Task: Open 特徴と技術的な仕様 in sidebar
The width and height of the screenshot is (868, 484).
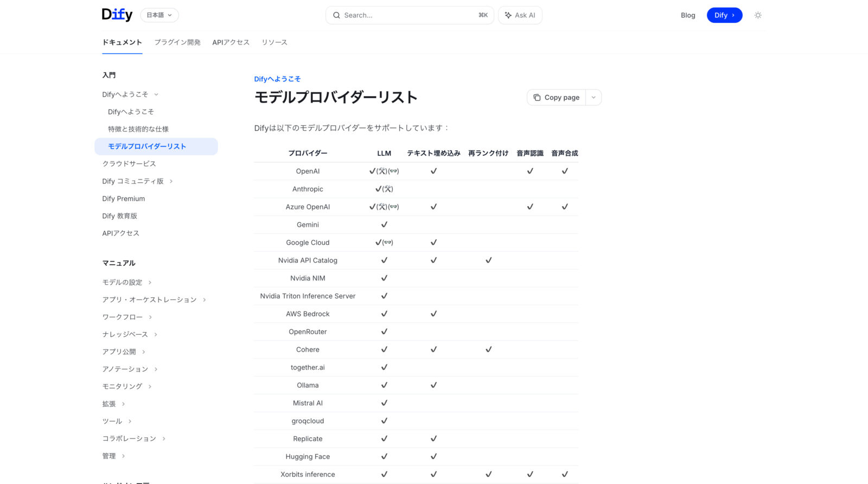Action: 138,129
